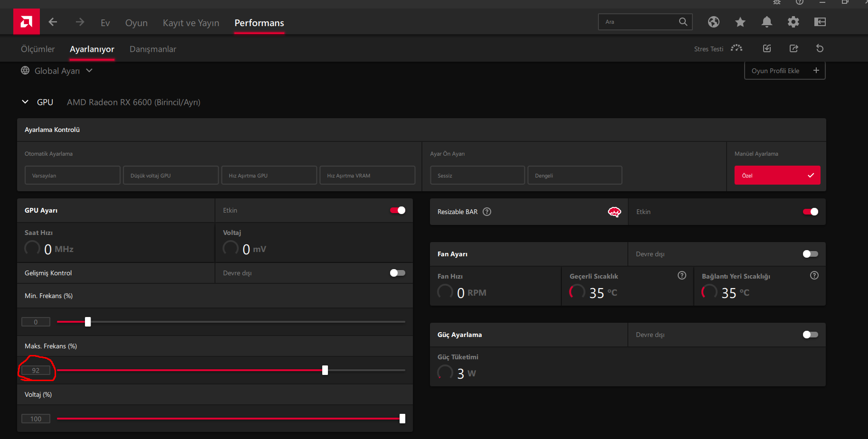
Task: Enable the Fan Ayarı toggle
Action: coord(811,254)
